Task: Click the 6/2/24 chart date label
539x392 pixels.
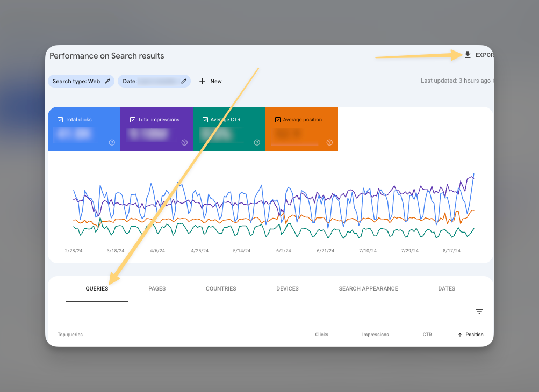Action: (284, 251)
